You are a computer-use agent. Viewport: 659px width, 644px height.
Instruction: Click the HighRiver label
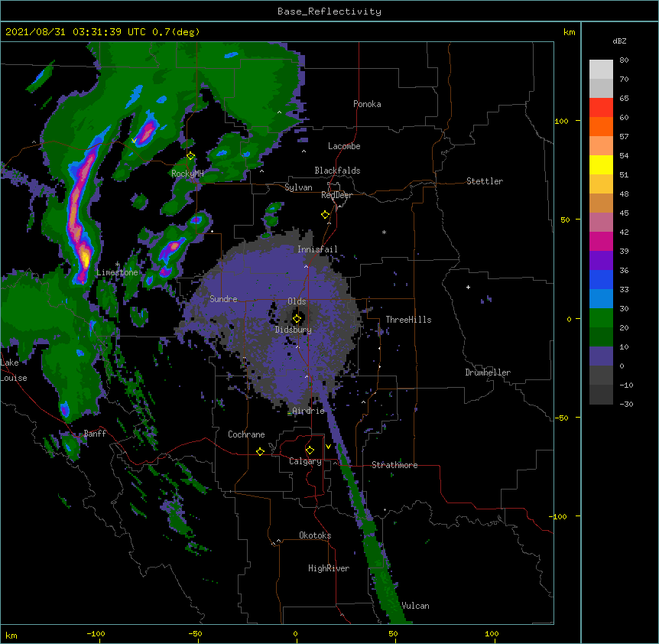pyautogui.click(x=329, y=568)
